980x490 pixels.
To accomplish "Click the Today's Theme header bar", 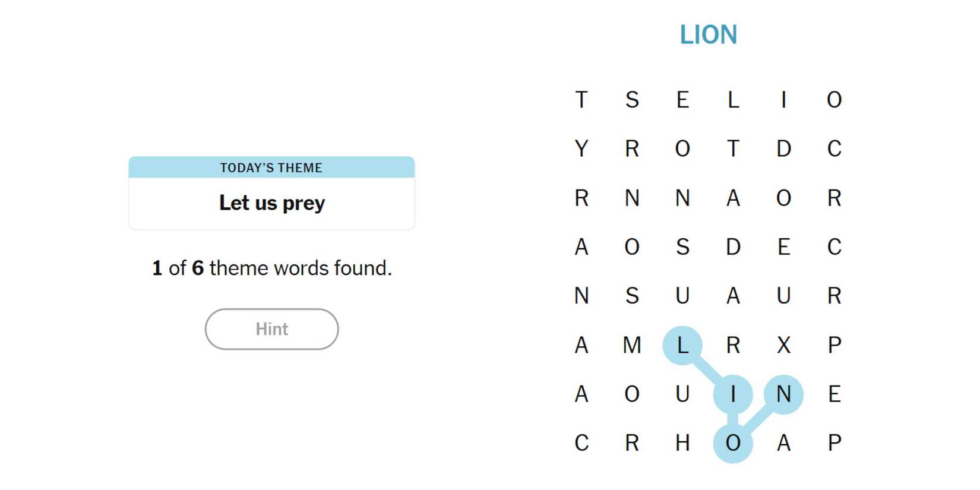I will pyautogui.click(x=271, y=167).
